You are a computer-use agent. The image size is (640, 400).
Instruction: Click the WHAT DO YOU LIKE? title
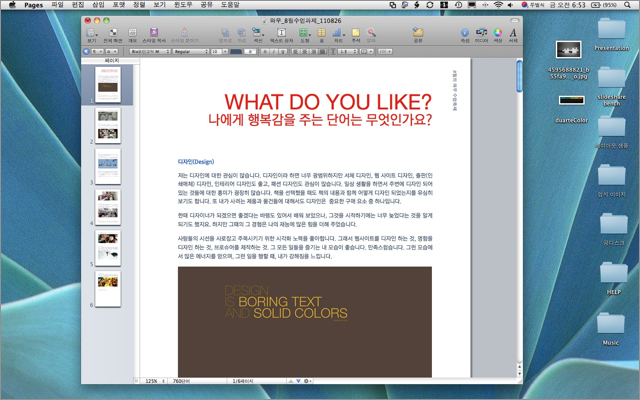[x=328, y=102]
